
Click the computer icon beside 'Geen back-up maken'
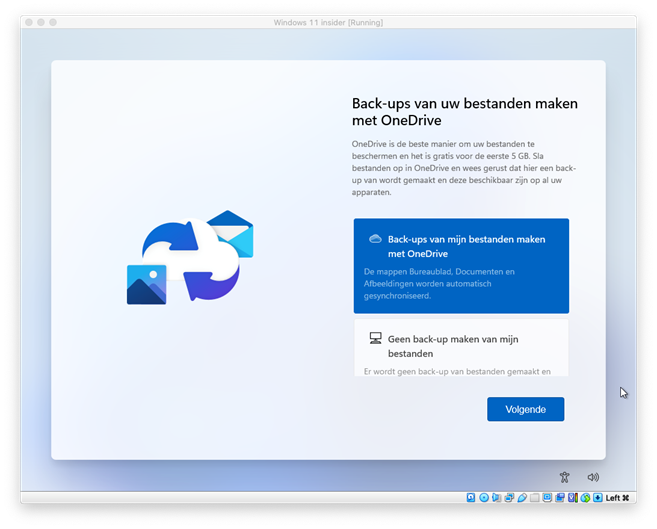pos(375,338)
